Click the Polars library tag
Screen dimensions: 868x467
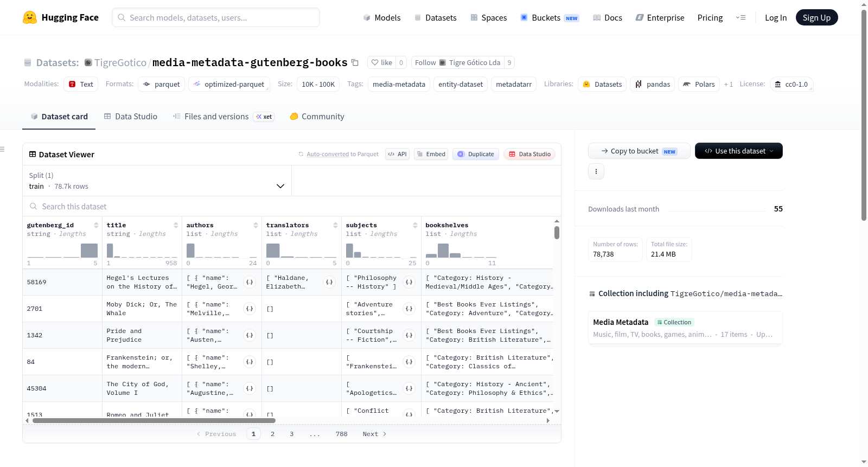[699, 84]
